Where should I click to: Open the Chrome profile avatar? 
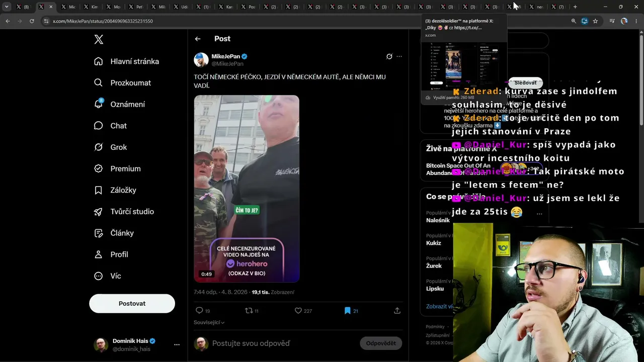(624, 21)
